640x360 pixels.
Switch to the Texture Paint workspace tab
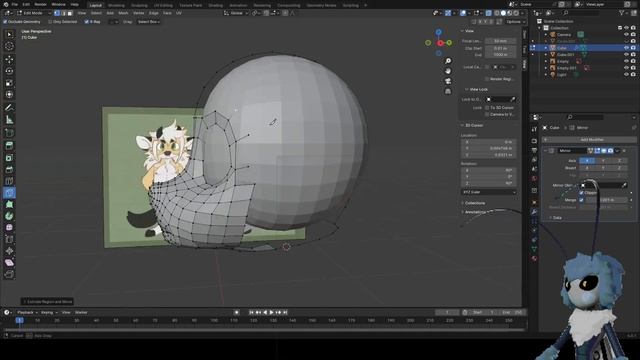click(191, 5)
